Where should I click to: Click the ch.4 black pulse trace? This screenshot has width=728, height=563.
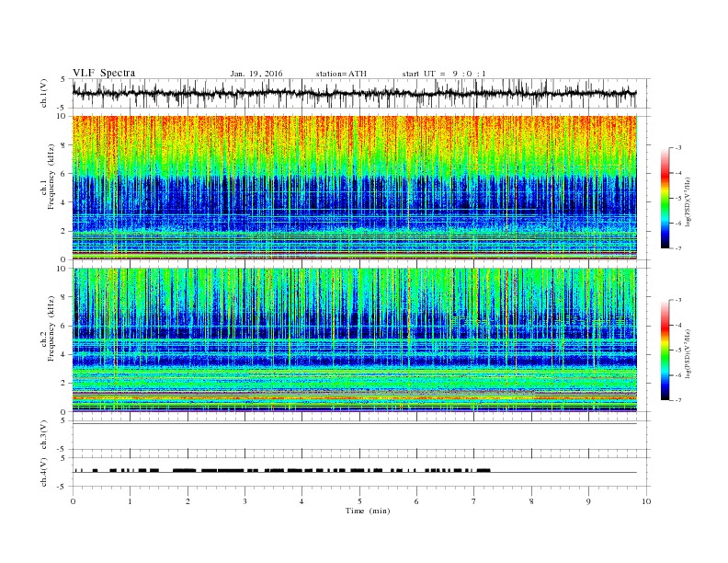pyautogui.click(x=282, y=471)
